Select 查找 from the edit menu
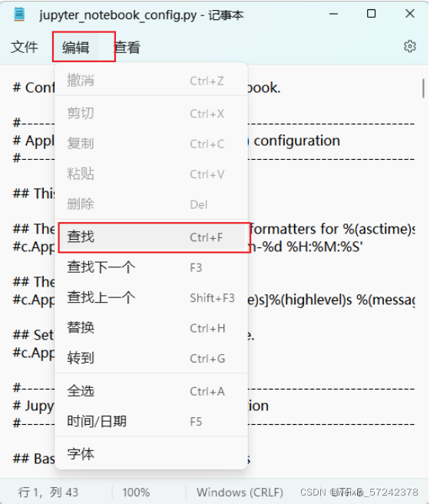Viewport: 430px width, 504px height. coord(152,237)
